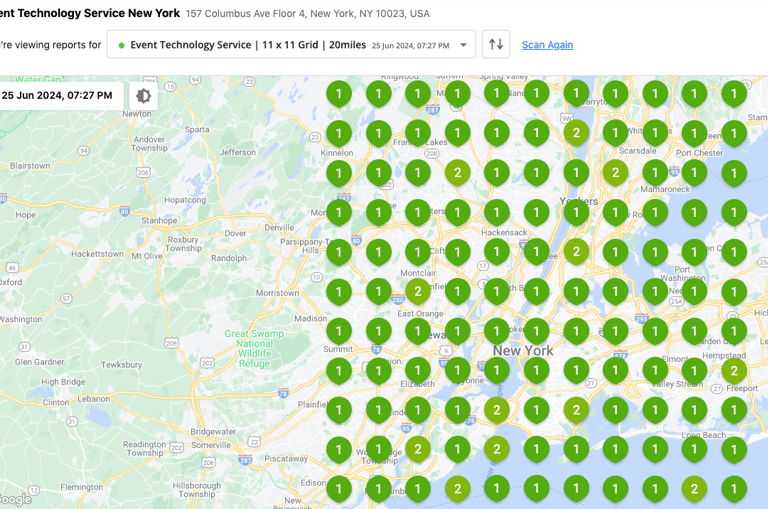Image resolution: width=768 pixels, height=509 pixels.
Task: Select the rank 1 pin over Franklin Lakes
Action: [418, 133]
